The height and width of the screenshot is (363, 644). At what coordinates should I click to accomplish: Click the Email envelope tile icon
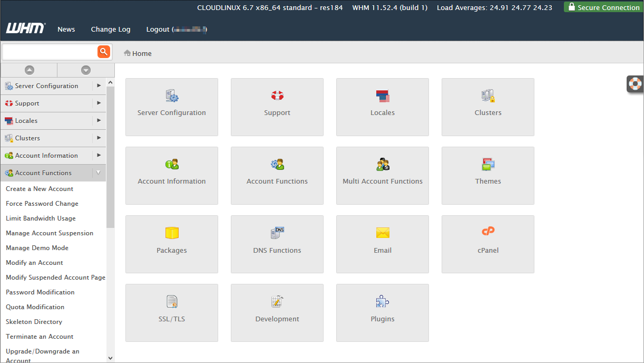pos(383,233)
